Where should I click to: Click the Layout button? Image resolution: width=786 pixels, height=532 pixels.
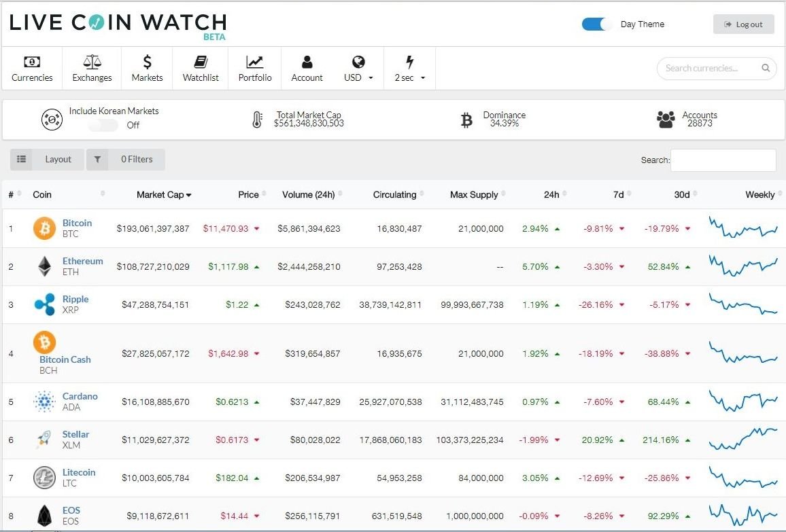pos(47,159)
